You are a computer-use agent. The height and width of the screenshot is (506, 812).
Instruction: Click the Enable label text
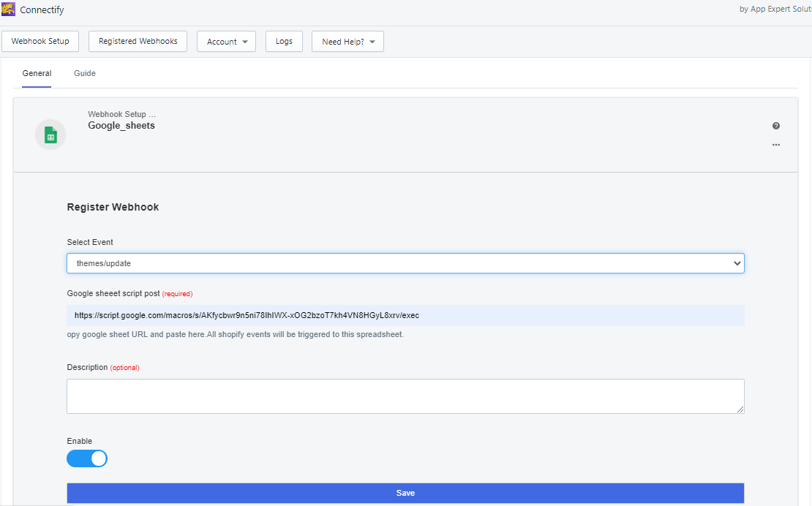pyautogui.click(x=80, y=442)
